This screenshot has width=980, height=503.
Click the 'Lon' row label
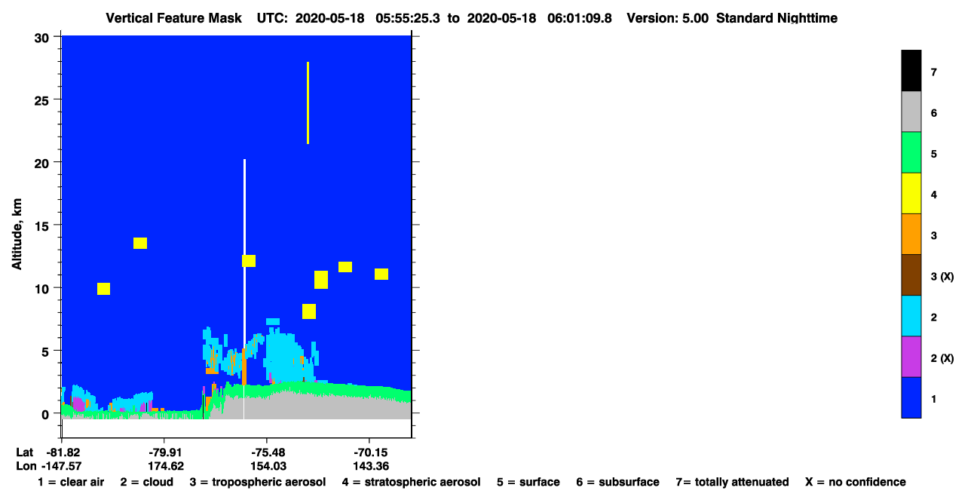25,466
